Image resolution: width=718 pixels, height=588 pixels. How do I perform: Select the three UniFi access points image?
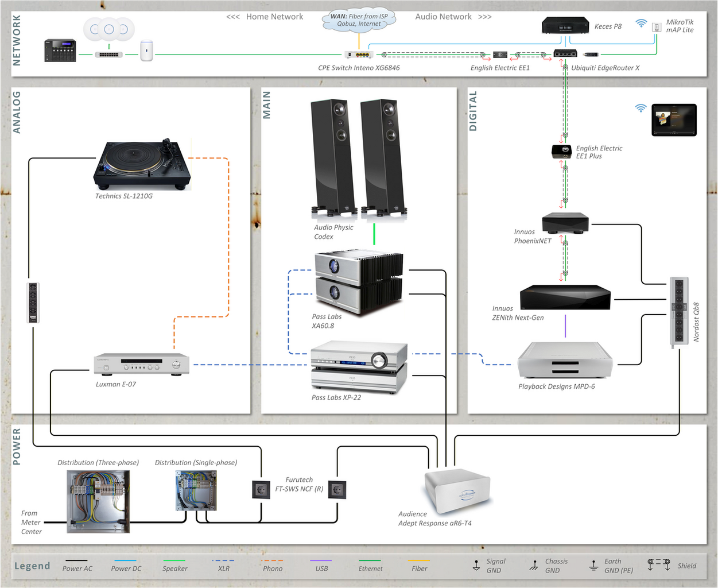coord(108,29)
